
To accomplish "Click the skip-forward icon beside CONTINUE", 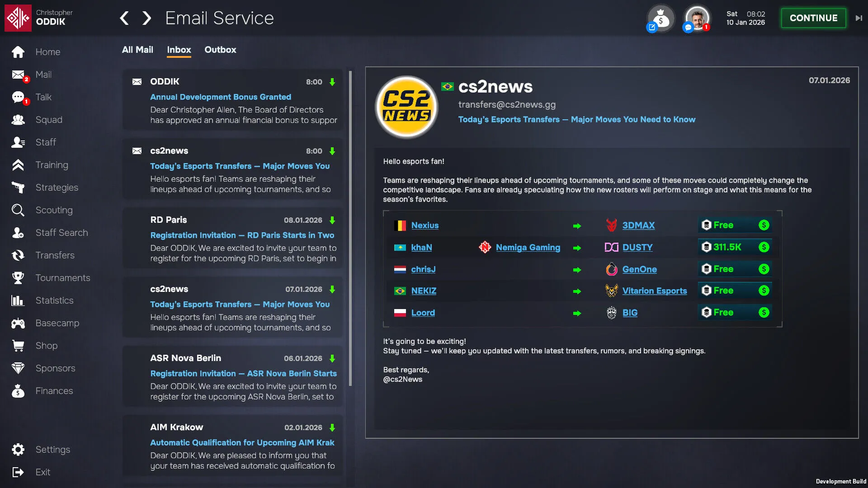I will (859, 18).
